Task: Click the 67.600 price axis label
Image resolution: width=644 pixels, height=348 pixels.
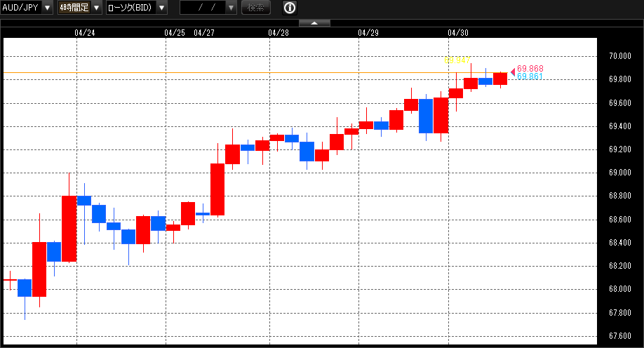Action: (620, 335)
